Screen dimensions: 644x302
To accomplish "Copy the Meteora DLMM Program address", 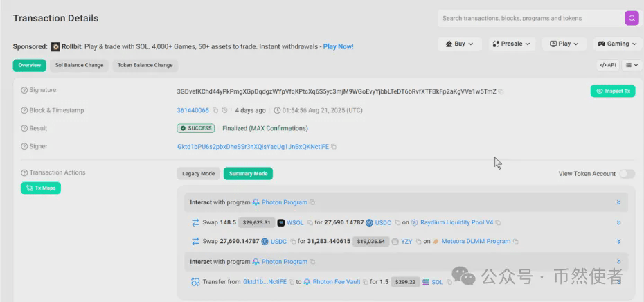I will click(x=515, y=242).
